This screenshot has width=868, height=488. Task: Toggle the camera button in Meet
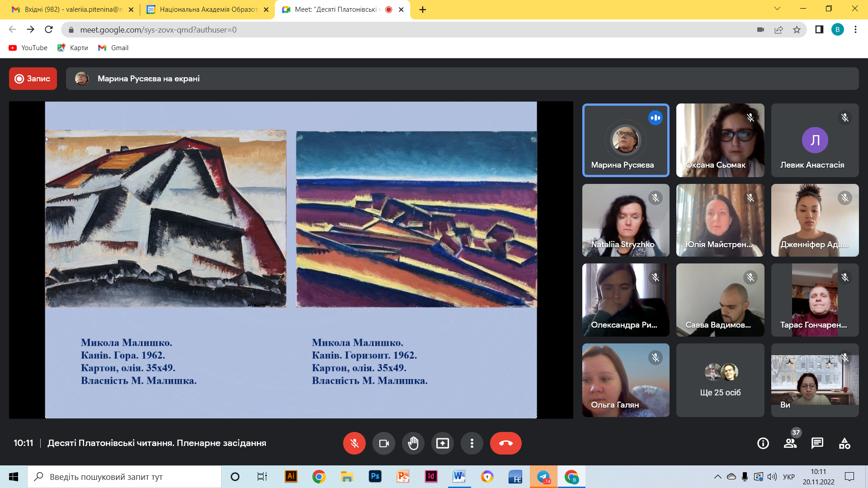tap(384, 443)
